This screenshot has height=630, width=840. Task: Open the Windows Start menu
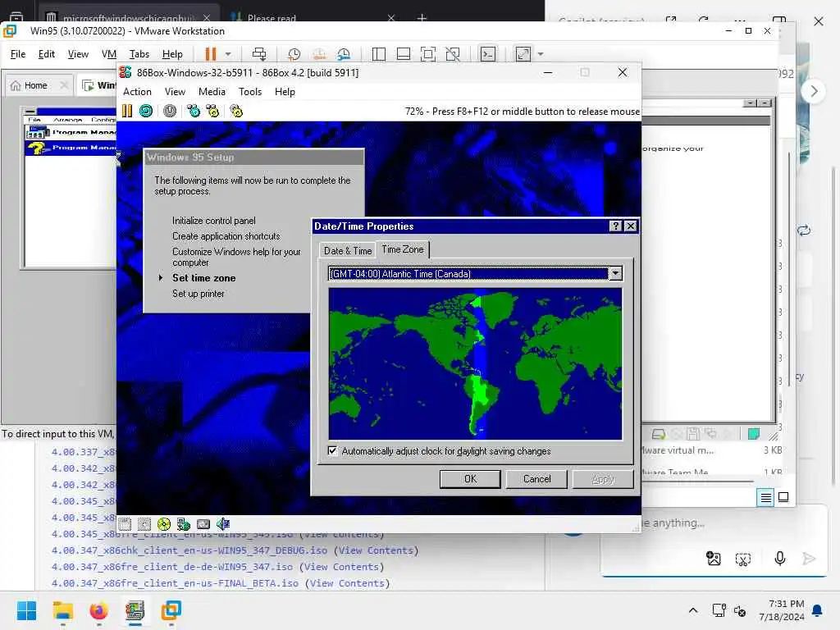26,610
